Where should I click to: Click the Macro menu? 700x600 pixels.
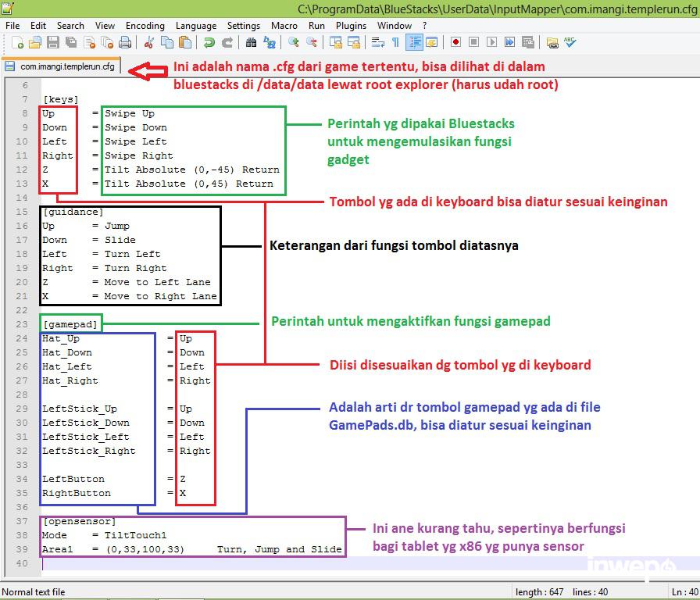pos(284,25)
